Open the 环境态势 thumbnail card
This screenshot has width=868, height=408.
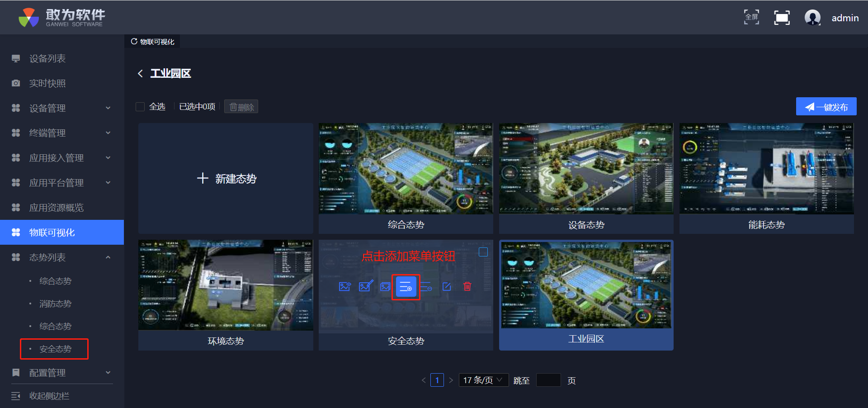pyautogui.click(x=226, y=295)
